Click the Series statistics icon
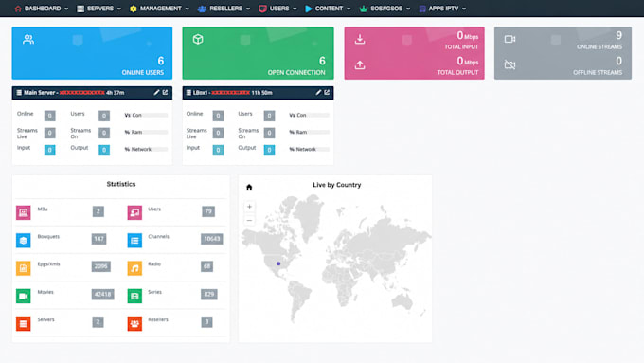644x363 pixels. point(134,296)
